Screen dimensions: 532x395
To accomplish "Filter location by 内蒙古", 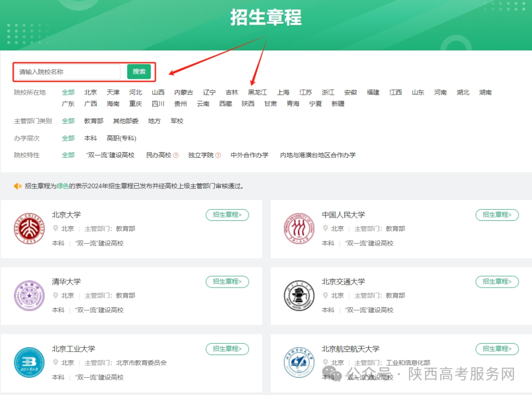I will pyautogui.click(x=184, y=92).
